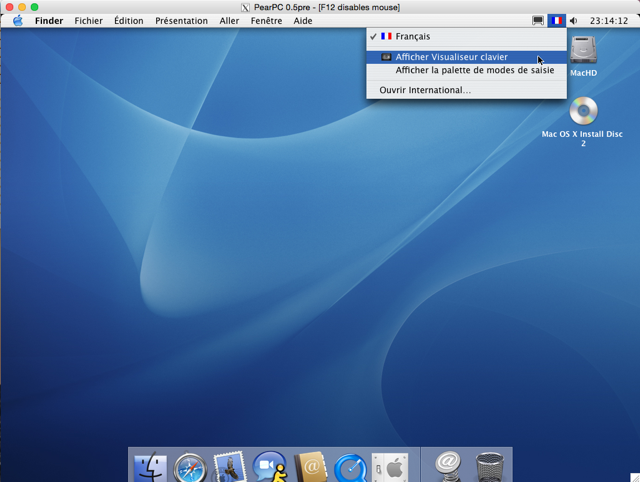Open the Trash in the Dock

tap(490, 467)
